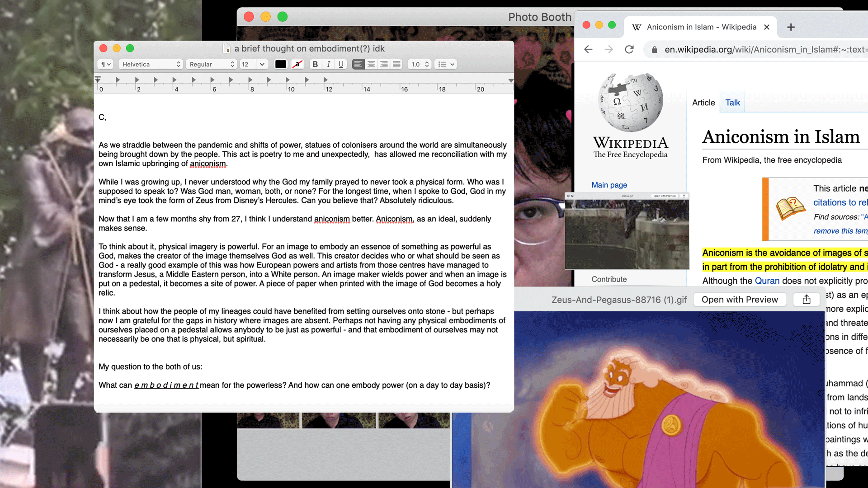Toggle bold formatting in TextEdit toolbar
868x488 pixels.
click(316, 64)
